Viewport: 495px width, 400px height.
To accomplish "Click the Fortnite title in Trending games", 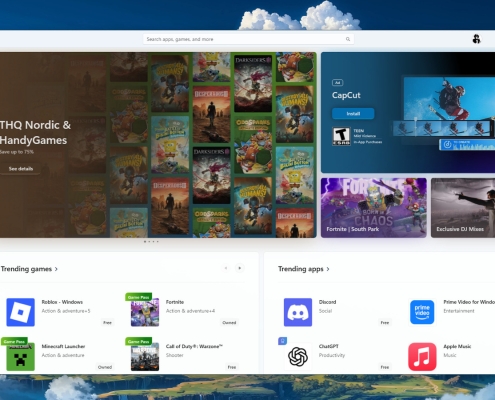I will (x=175, y=302).
